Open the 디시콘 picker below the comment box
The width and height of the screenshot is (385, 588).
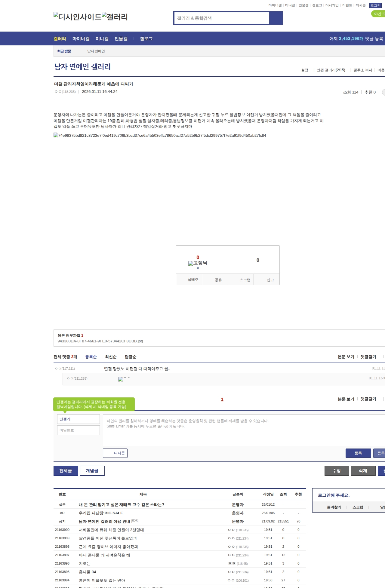[x=115, y=453]
